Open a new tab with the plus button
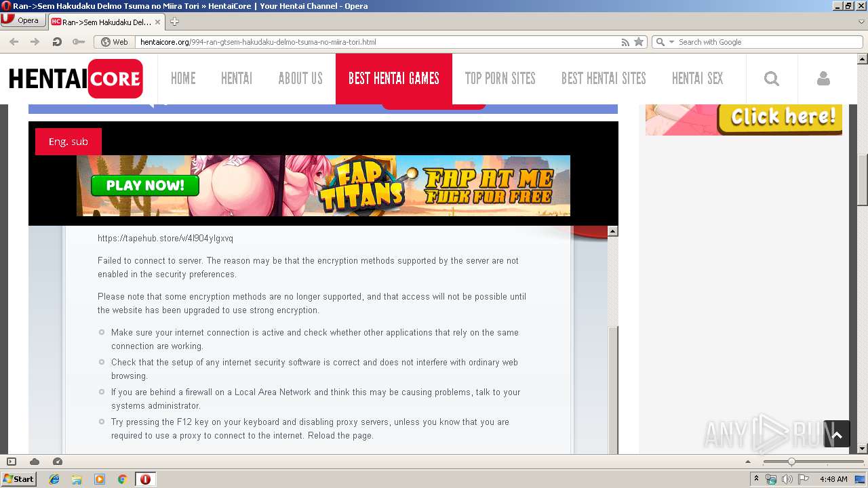This screenshot has width=868, height=488. tap(174, 22)
